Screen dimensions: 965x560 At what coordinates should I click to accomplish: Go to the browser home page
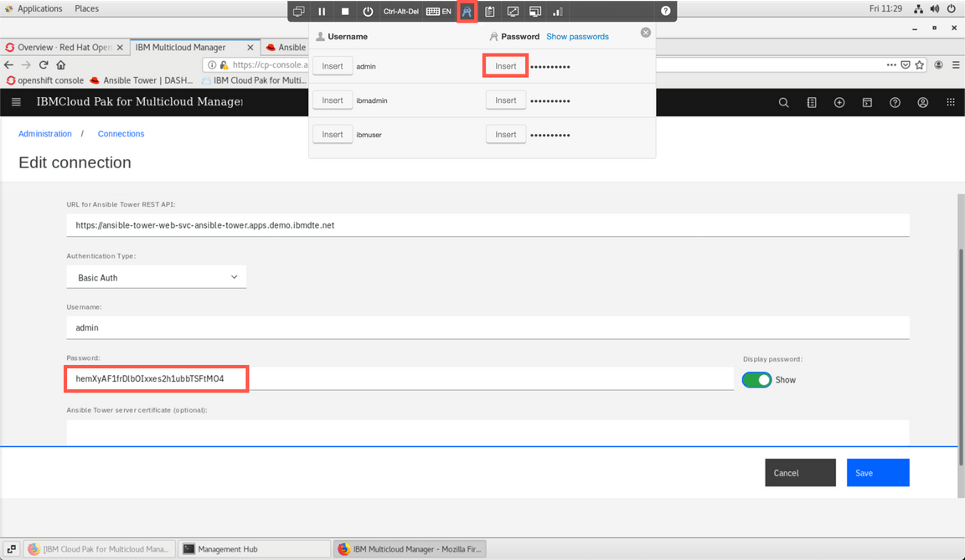(x=61, y=64)
